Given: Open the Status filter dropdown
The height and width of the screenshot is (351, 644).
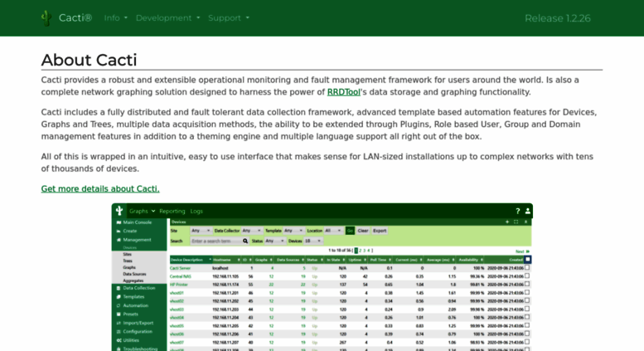Looking at the screenshot, I should pyautogui.click(x=275, y=241).
